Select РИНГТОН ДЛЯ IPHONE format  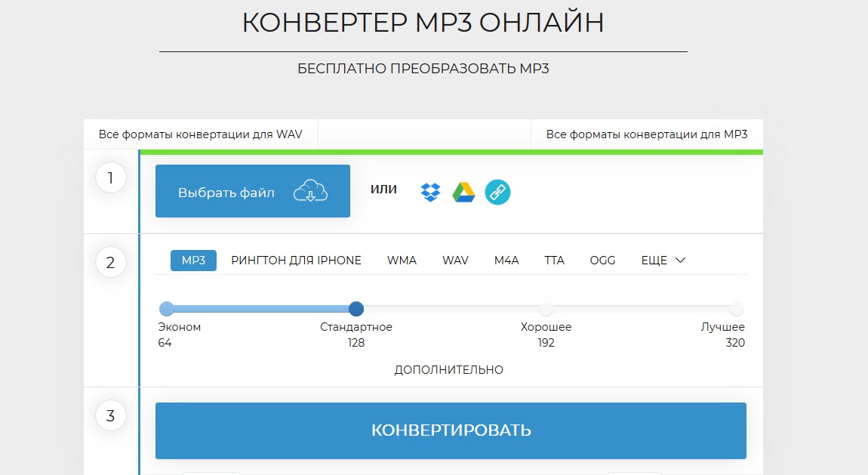click(x=296, y=261)
